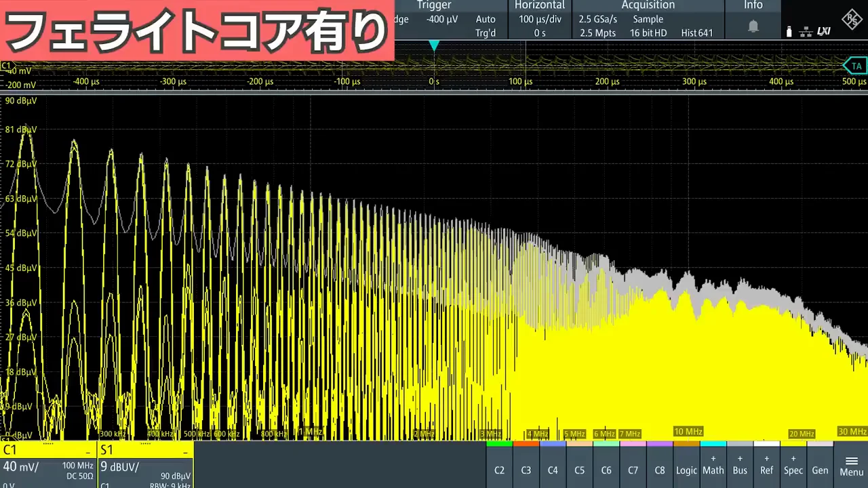Enable channel C4

point(553,465)
